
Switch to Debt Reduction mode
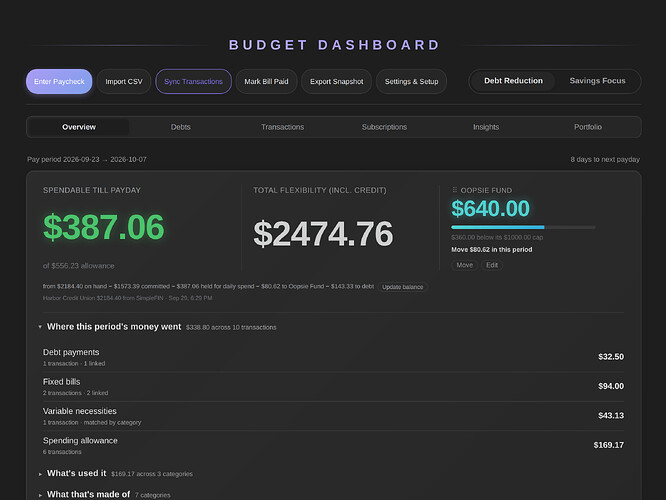coord(513,81)
